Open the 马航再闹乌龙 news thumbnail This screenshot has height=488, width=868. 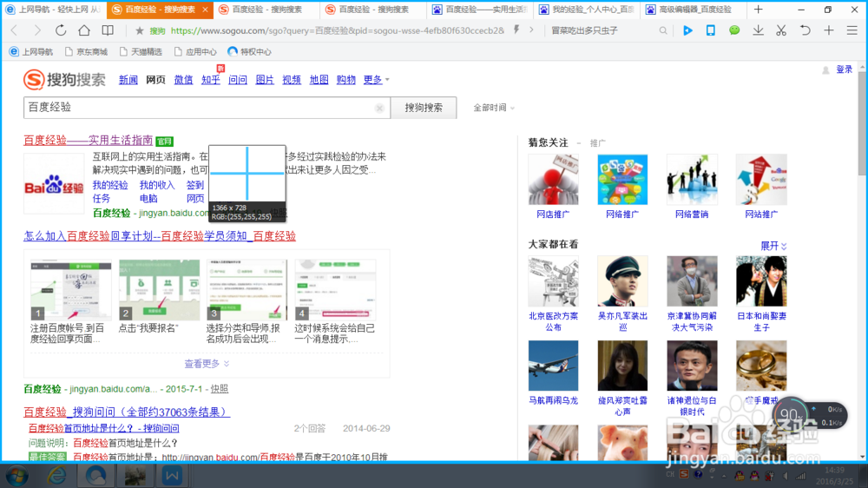coord(553,366)
